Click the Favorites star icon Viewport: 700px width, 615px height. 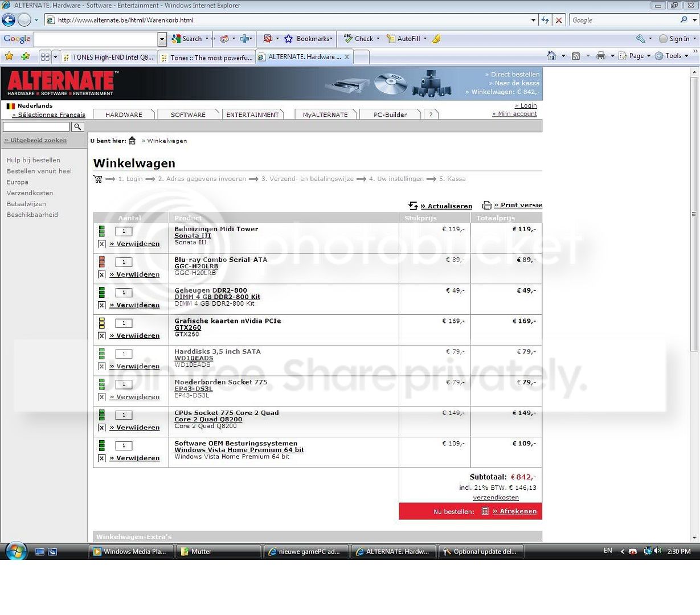[9, 56]
